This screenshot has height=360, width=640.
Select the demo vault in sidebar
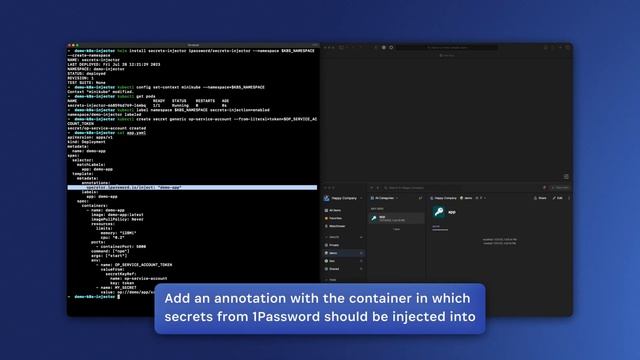343,253
